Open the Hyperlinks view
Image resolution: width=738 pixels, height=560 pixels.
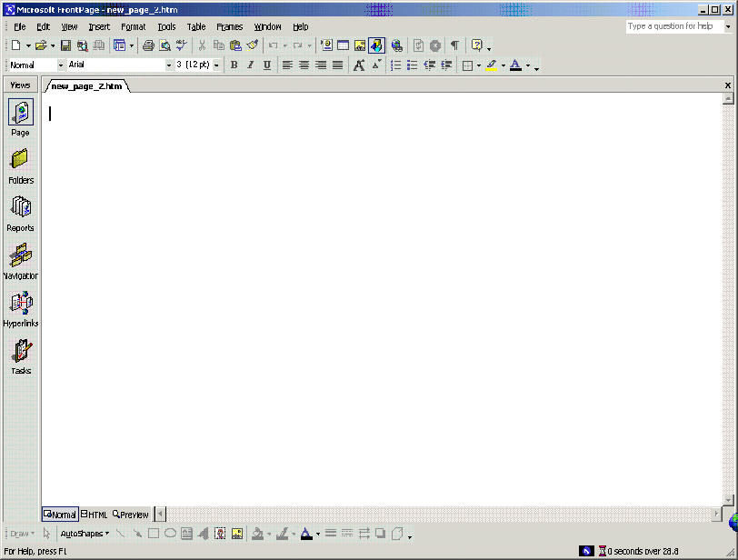tap(20, 309)
